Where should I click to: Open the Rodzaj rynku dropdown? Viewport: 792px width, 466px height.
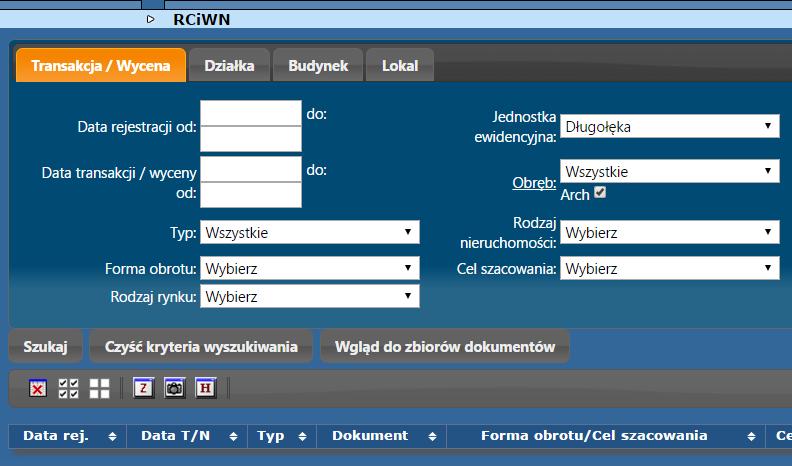click(x=310, y=296)
